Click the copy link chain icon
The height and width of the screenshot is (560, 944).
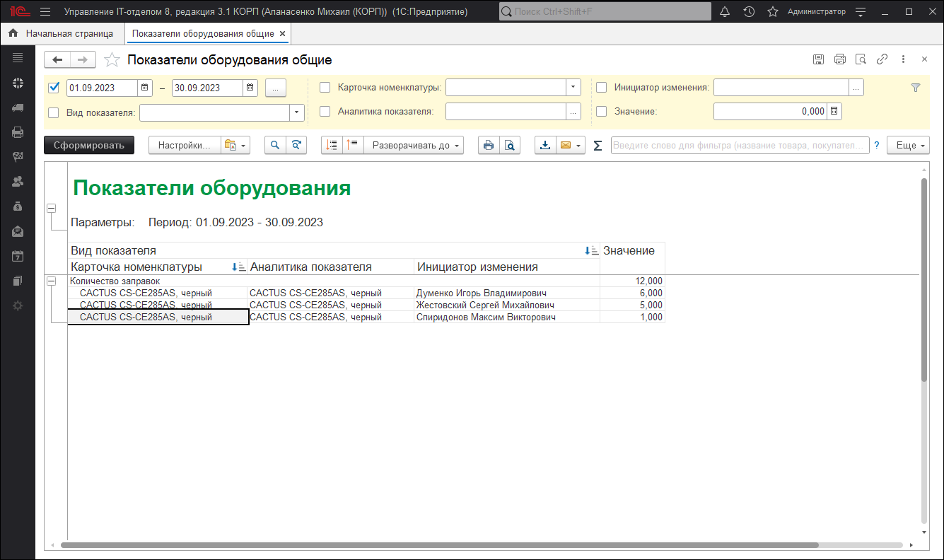882,59
